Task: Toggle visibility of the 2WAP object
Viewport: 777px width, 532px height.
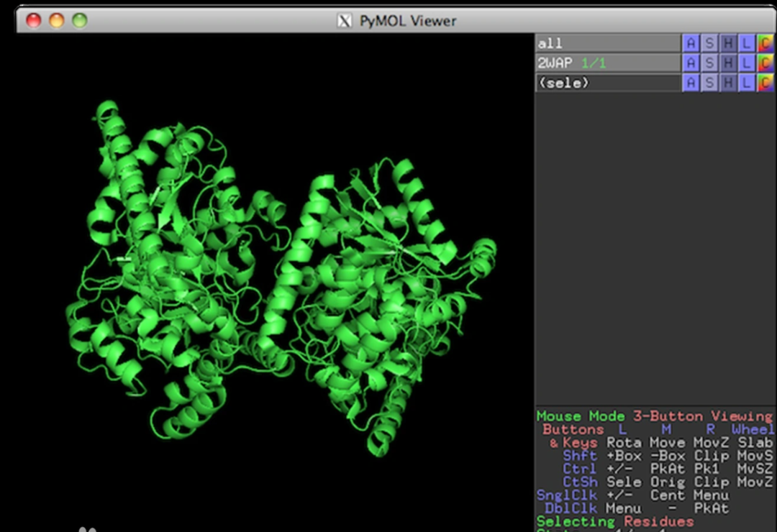Action: coord(608,63)
